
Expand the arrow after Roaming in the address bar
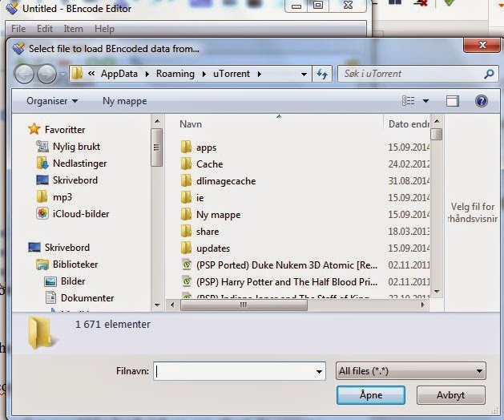(204, 74)
